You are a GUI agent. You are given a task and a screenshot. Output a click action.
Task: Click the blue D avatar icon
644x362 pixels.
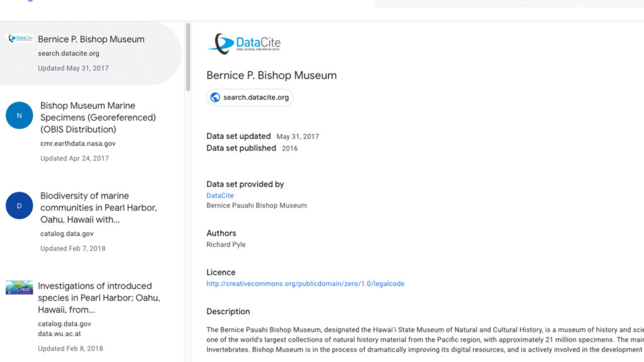19,206
